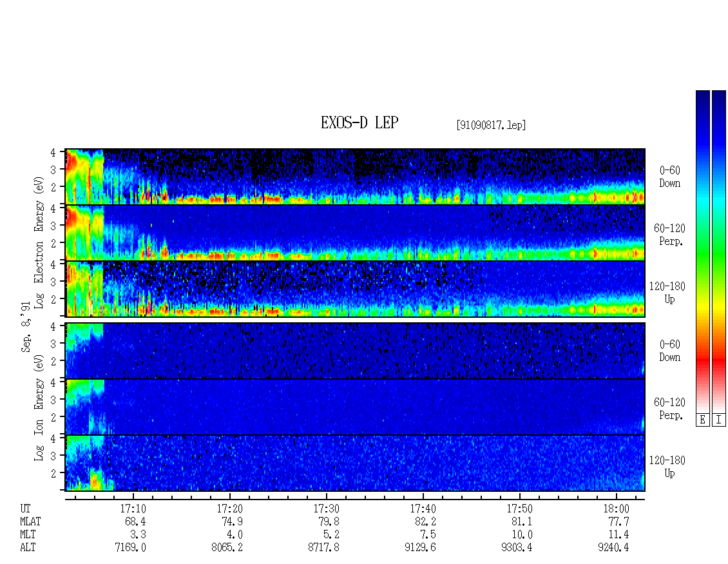Click the MLAT value 74.9
This screenshot has width=728, height=564.
click(x=232, y=521)
